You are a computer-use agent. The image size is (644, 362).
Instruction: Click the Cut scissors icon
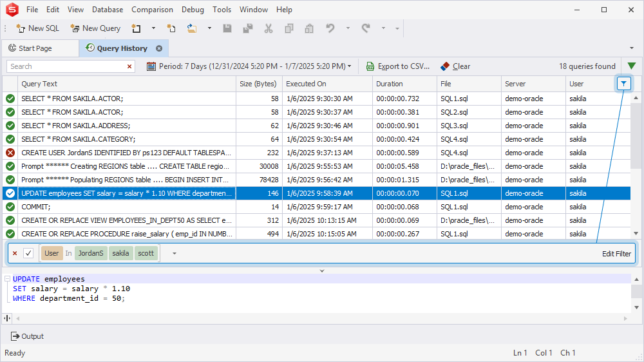tap(269, 28)
